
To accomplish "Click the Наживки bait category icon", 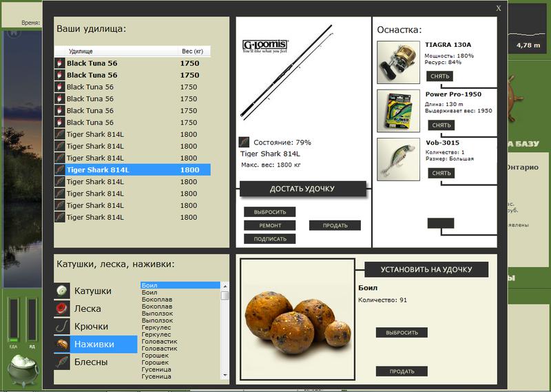I will pyautogui.click(x=62, y=344).
